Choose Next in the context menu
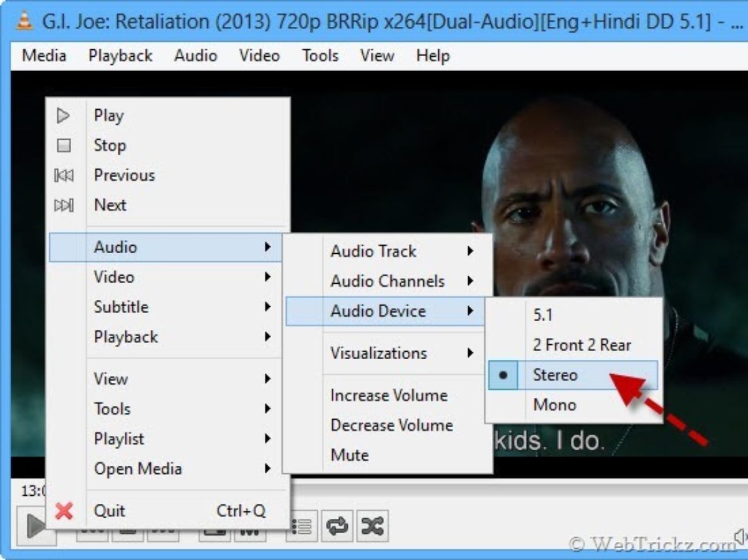Image resolution: width=748 pixels, height=560 pixels. tap(167, 205)
